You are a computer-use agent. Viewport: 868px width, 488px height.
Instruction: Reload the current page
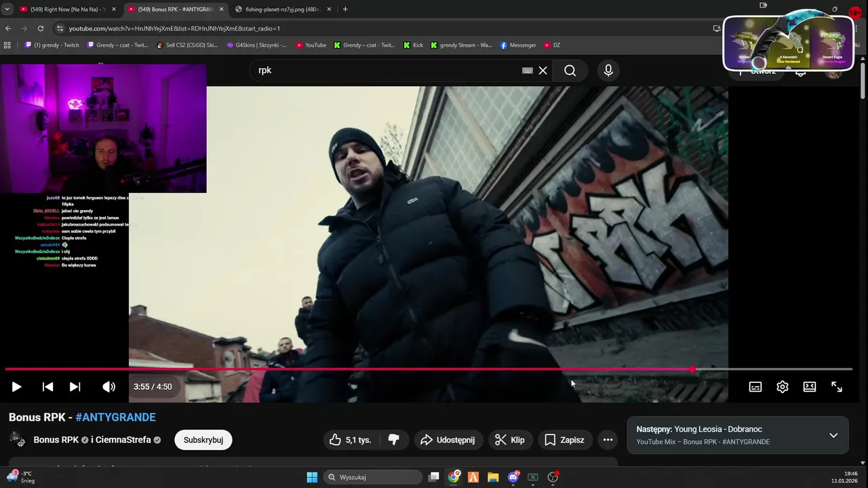click(41, 28)
